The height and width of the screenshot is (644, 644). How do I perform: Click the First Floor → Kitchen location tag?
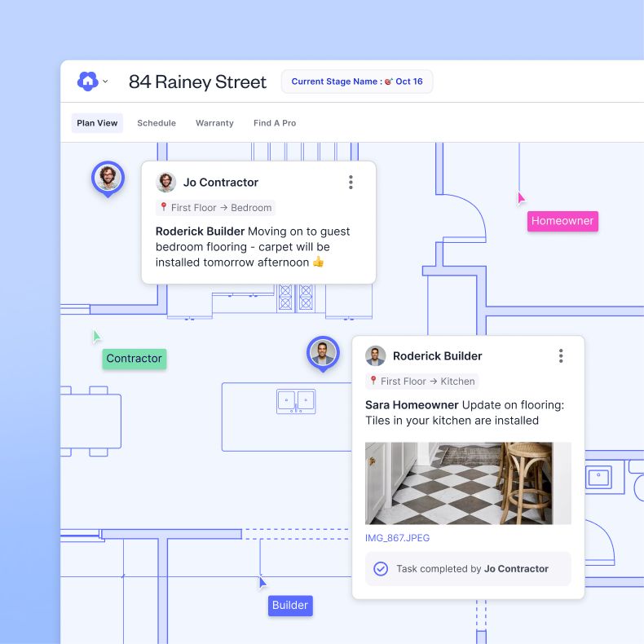[x=421, y=382]
